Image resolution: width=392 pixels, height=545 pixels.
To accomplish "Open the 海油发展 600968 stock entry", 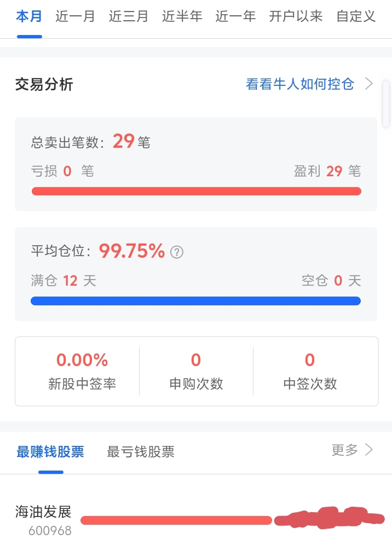I will point(43,520).
